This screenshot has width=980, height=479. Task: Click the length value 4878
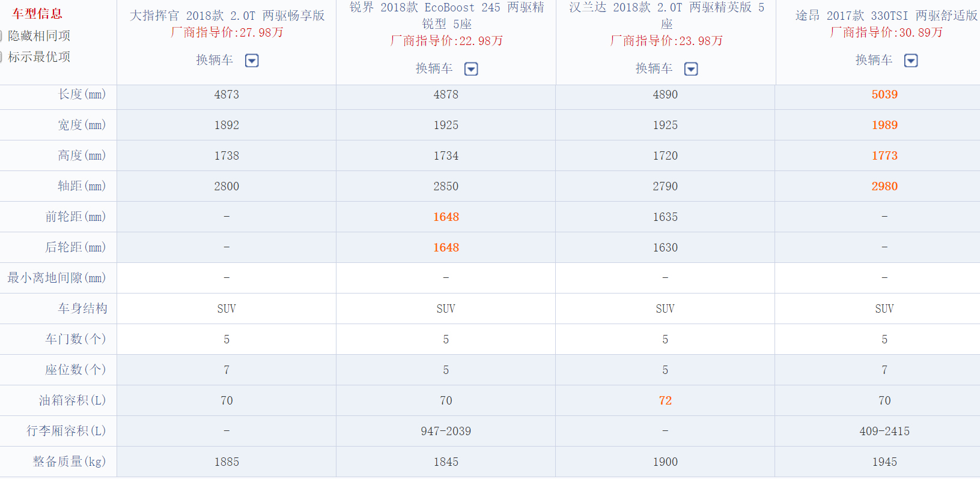[446, 94]
